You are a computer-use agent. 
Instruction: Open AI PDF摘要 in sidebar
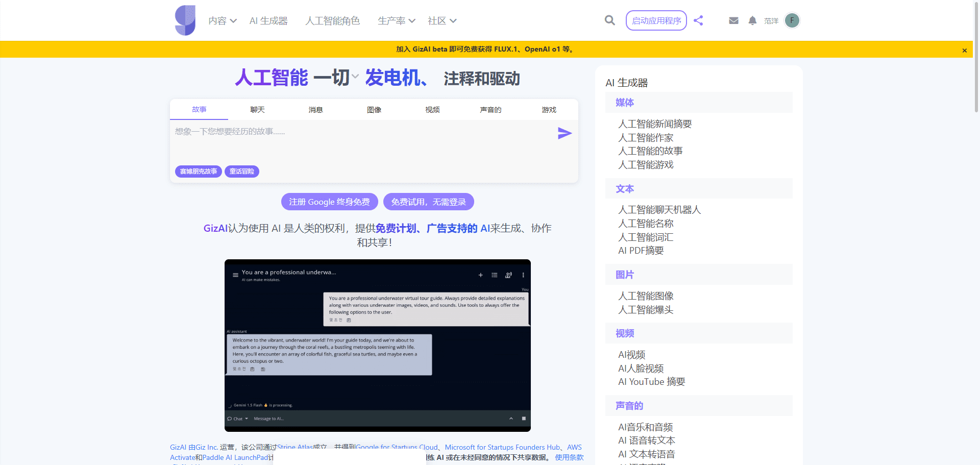pyautogui.click(x=641, y=251)
